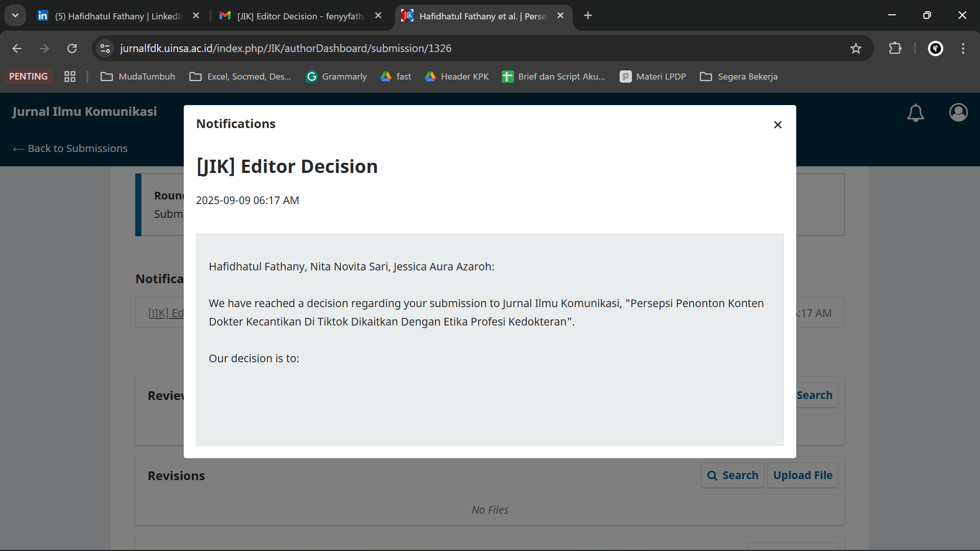The width and height of the screenshot is (980, 551).
Task: Open Chrome three-dot menu
Action: pyautogui.click(x=963, y=48)
